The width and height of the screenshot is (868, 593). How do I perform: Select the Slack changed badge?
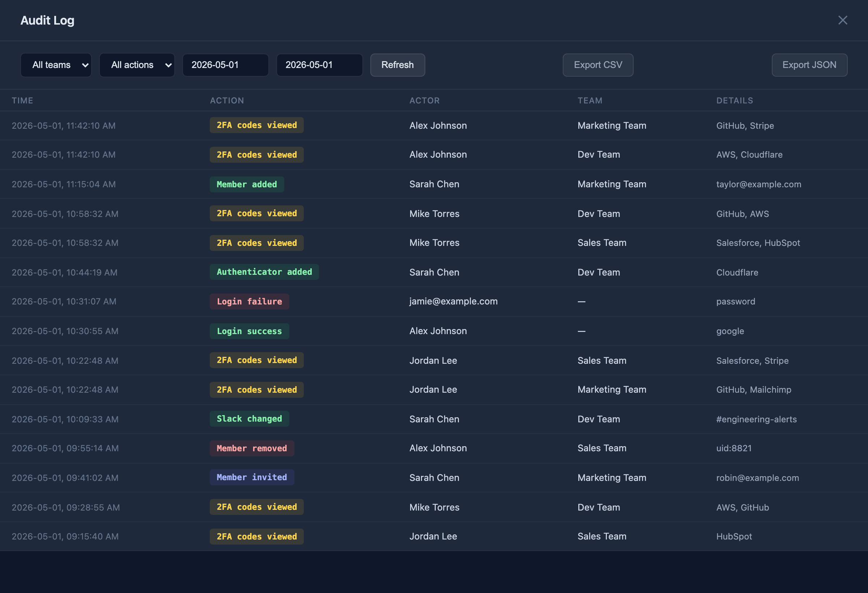(250, 419)
